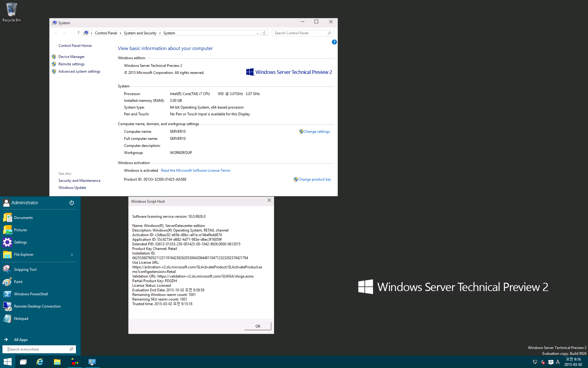588x368 pixels.
Task: Click shield icon beside Device Manager
Action: coord(54,57)
